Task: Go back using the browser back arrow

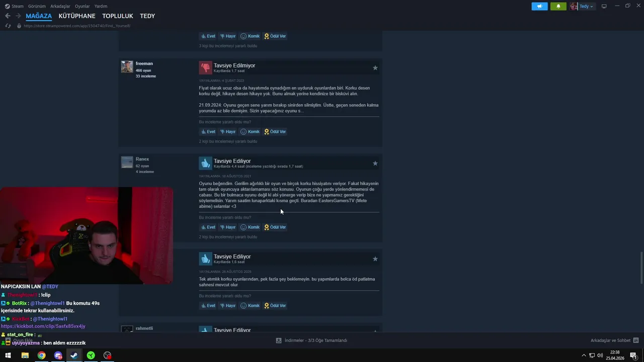Action: coord(8,16)
